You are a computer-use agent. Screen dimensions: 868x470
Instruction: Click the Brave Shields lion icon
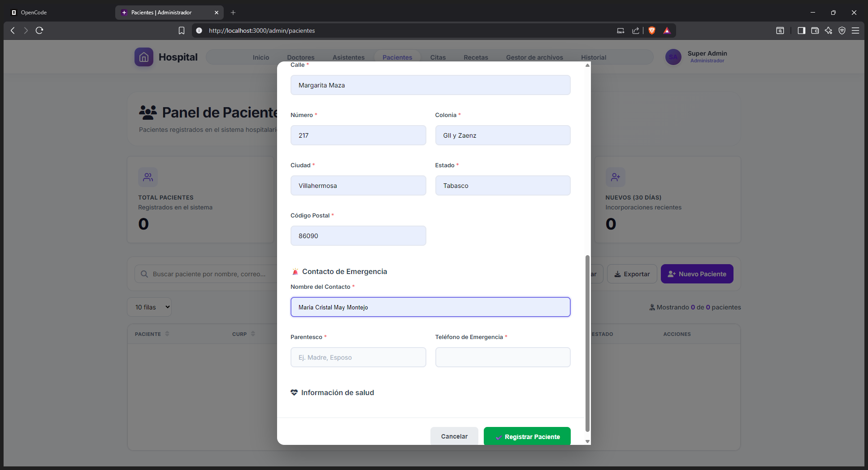652,30
